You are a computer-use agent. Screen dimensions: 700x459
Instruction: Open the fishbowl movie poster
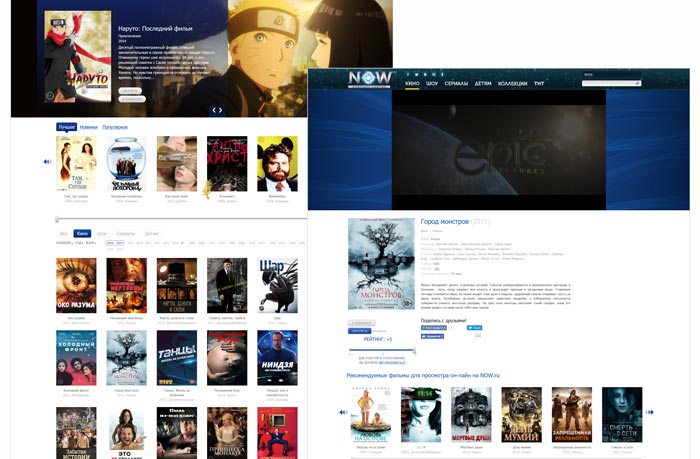[126, 163]
